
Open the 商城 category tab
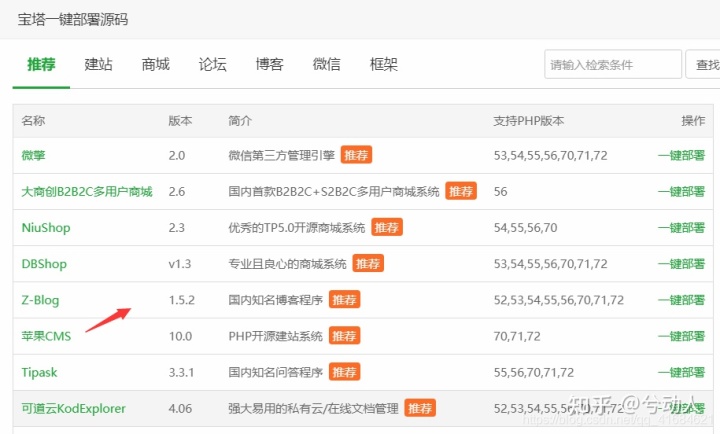(x=155, y=64)
